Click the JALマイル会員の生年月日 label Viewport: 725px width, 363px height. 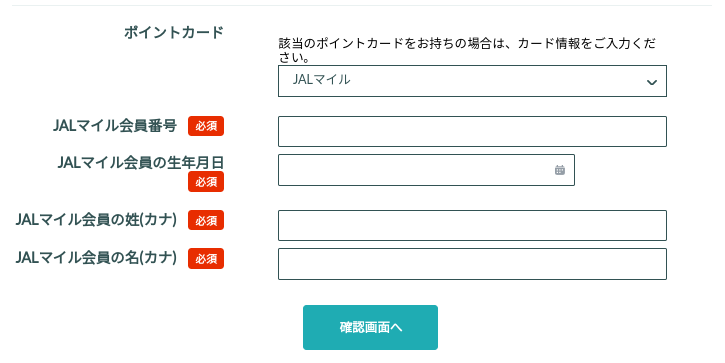[141, 163]
